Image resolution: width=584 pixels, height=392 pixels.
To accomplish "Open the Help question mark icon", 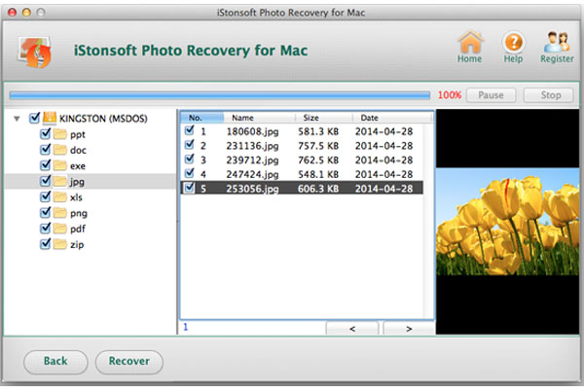I will pyautogui.click(x=513, y=41).
